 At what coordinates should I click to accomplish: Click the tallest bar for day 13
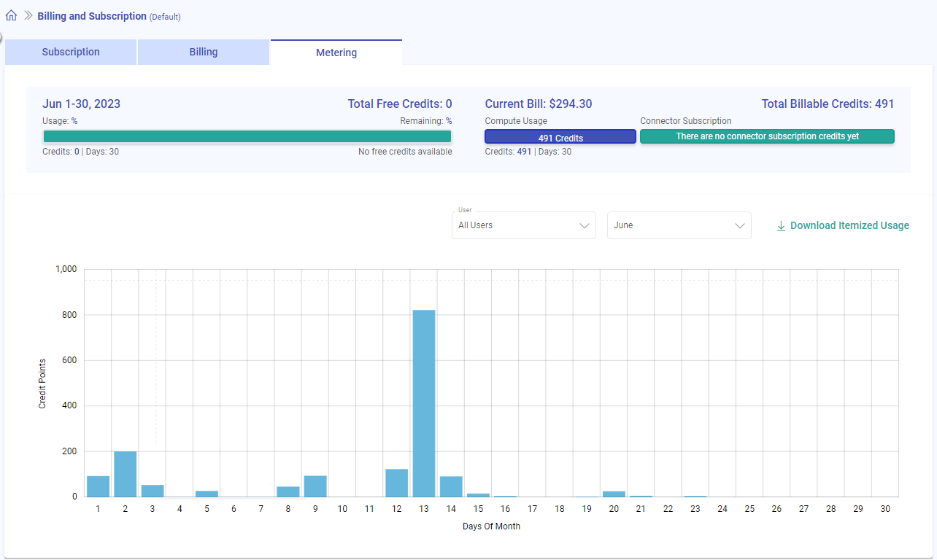(x=424, y=403)
